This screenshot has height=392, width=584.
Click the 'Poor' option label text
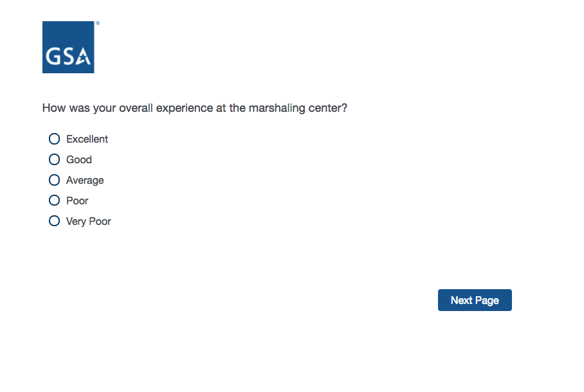point(77,200)
